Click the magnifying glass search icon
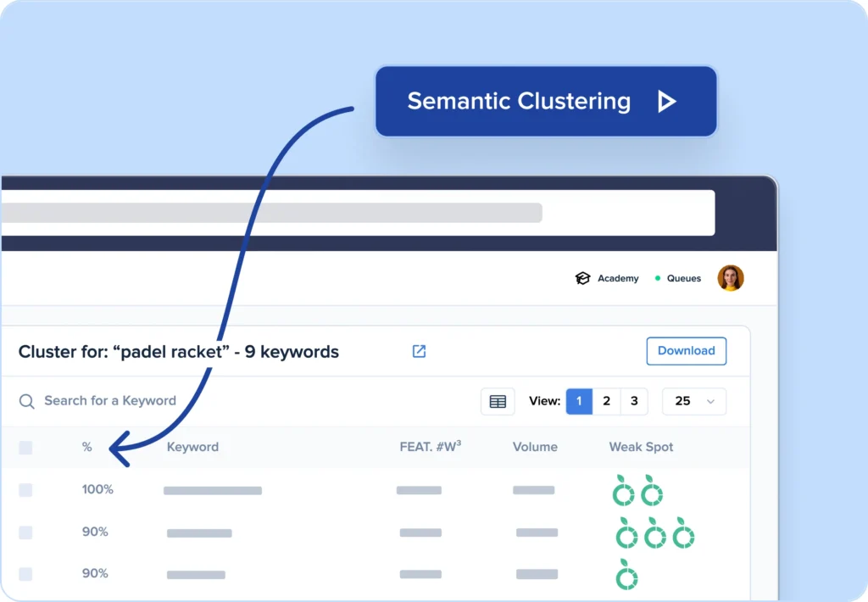This screenshot has height=602, width=868. [x=27, y=400]
